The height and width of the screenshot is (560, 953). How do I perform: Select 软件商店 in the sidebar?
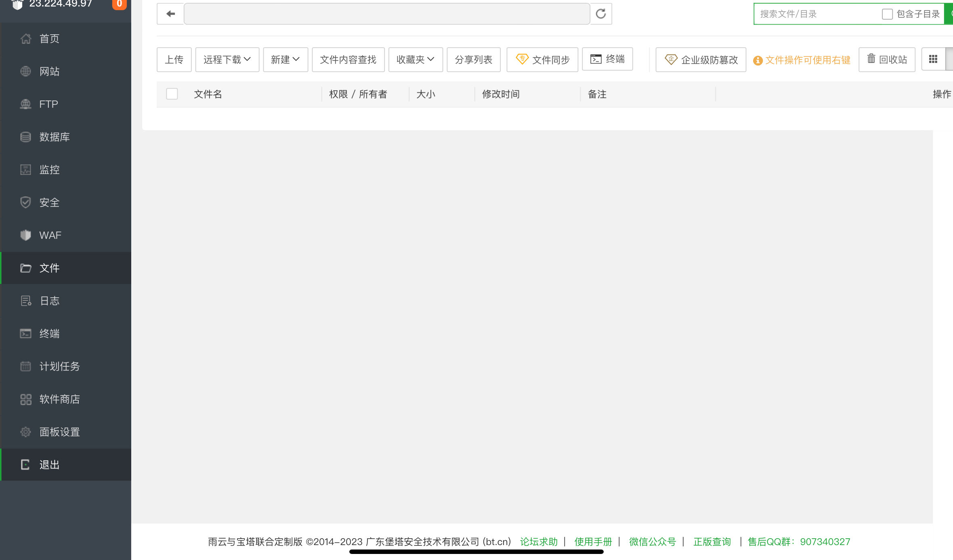[x=59, y=399]
